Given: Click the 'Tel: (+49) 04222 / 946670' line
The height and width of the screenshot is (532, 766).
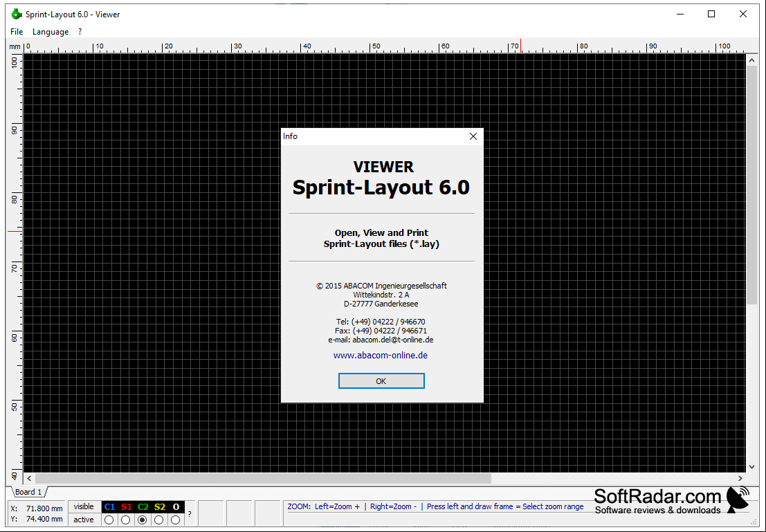Looking at the screenshot, I should [381, 322].
